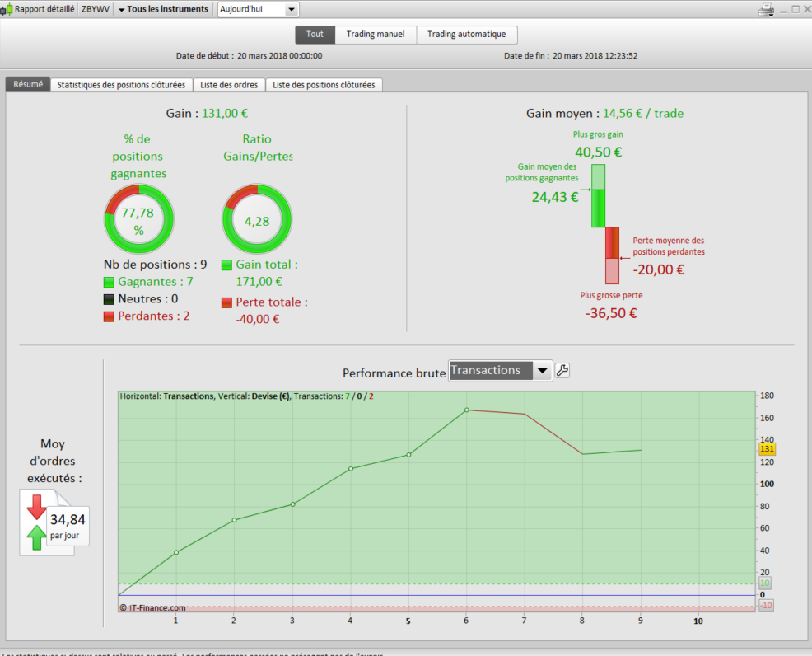Click the ZBYWV account button

coord(96,9)
